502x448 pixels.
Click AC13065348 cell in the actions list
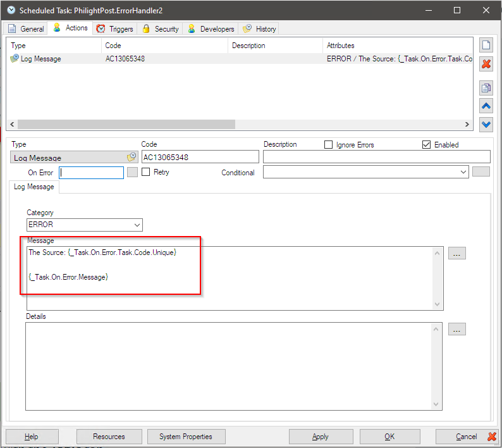coord(125,59)
